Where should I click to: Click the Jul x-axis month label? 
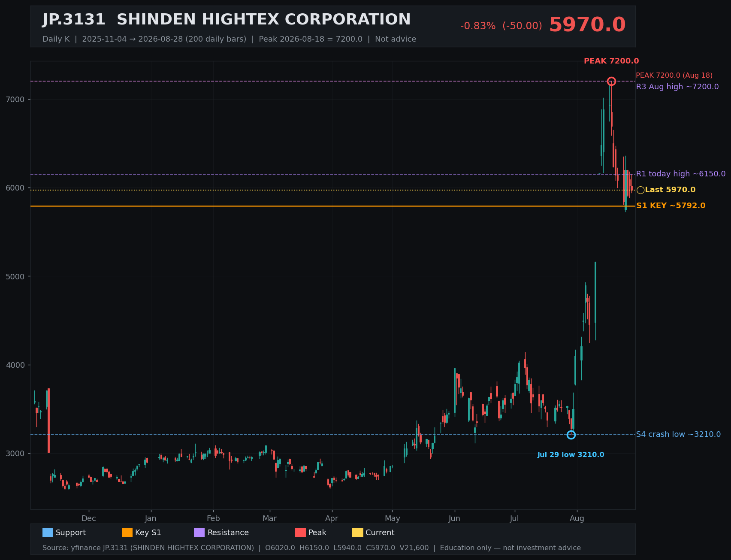(514, 518)
